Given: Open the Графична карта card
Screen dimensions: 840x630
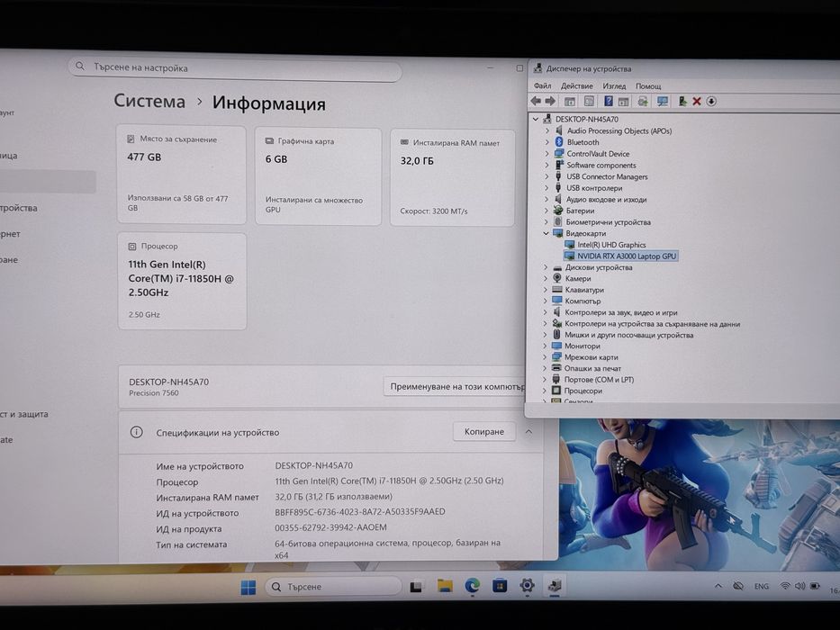Looking at the screenshot, I should (x=318, y=176).
